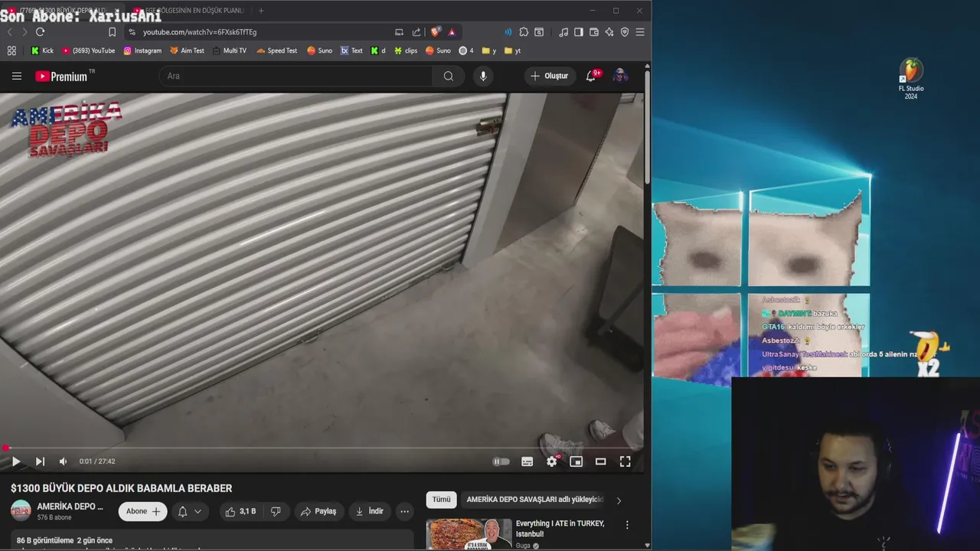This screenshot has height=551, width=980.
Task: Open AMERİKA DEPO channel avatar
Action: coord(21,510)
